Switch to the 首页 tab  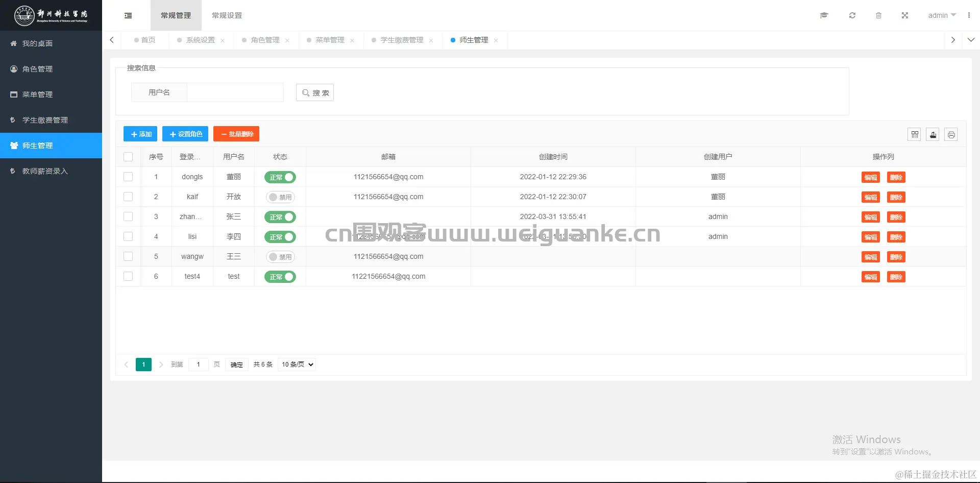pyautogui.click(x=145, y=40)
